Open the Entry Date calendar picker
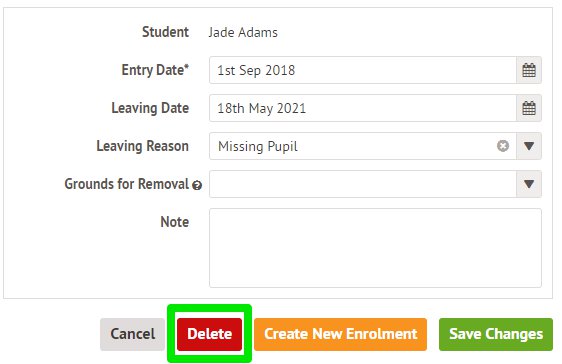 [x=529, y=70]
